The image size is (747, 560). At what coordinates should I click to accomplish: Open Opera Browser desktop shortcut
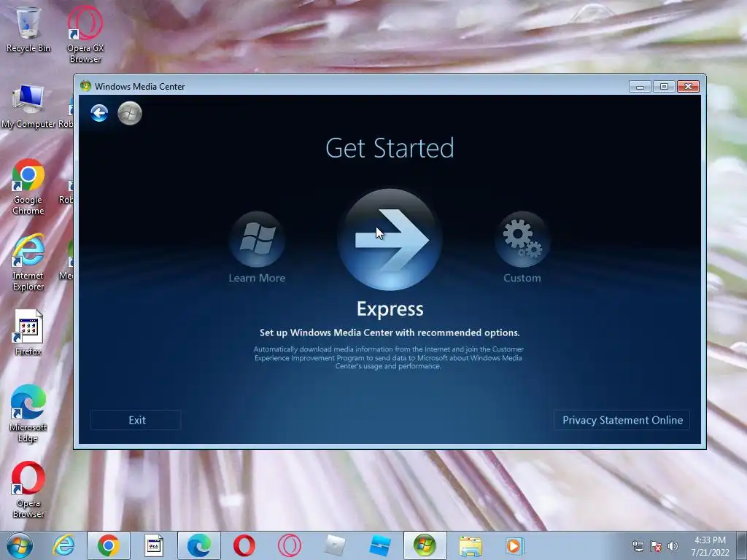tap(28, 489)
